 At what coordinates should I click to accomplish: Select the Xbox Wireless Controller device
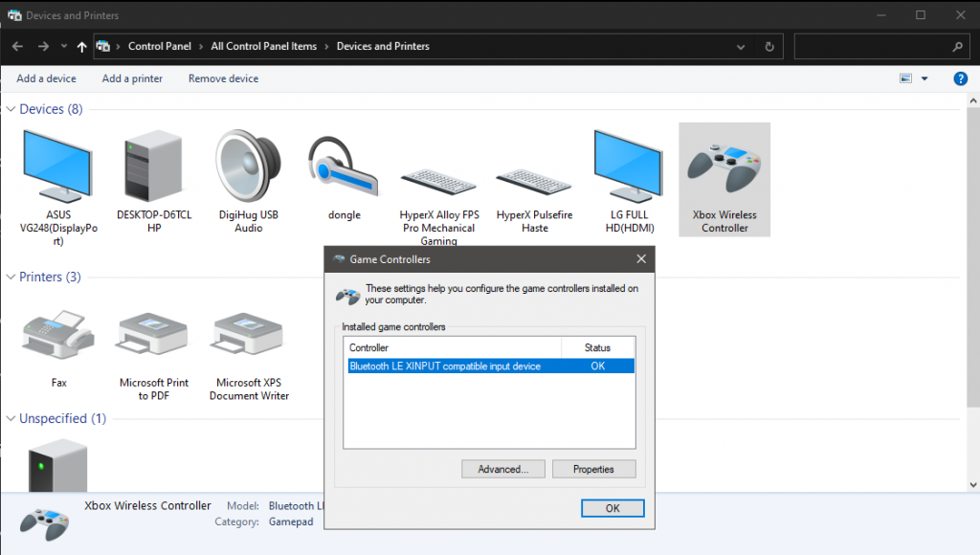click(x=724, y=180)
